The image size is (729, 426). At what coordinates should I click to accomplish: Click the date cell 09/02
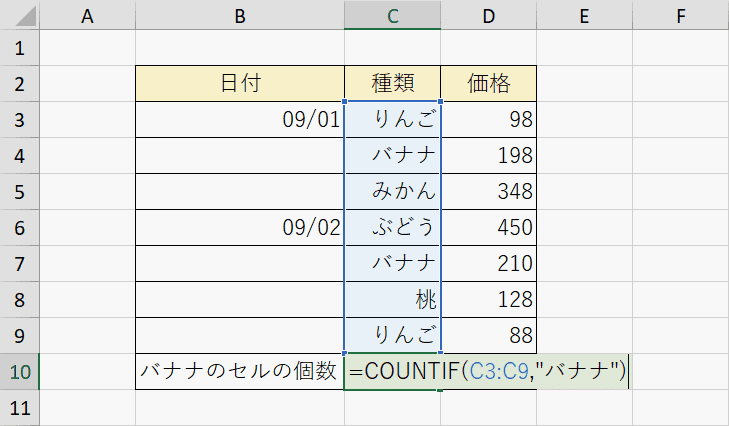(240, 227)
